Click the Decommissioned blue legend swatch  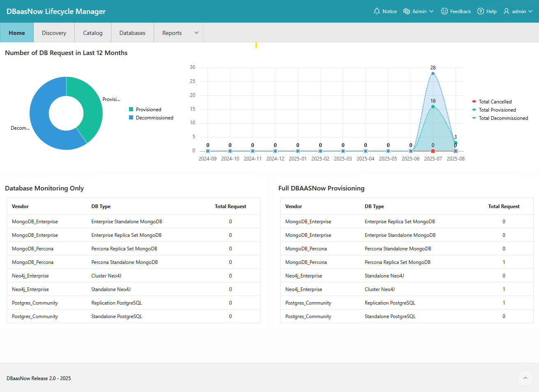pos(131,118)
